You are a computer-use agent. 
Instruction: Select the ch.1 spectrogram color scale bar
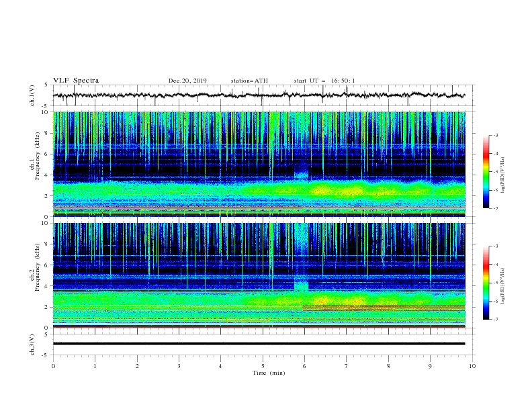486,171
